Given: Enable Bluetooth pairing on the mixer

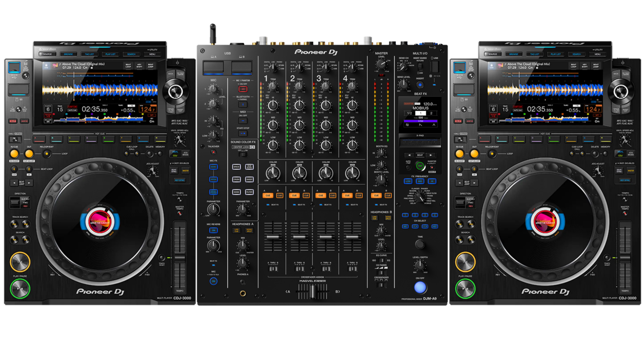Looking at the screenshot, I should pos(243,104).
